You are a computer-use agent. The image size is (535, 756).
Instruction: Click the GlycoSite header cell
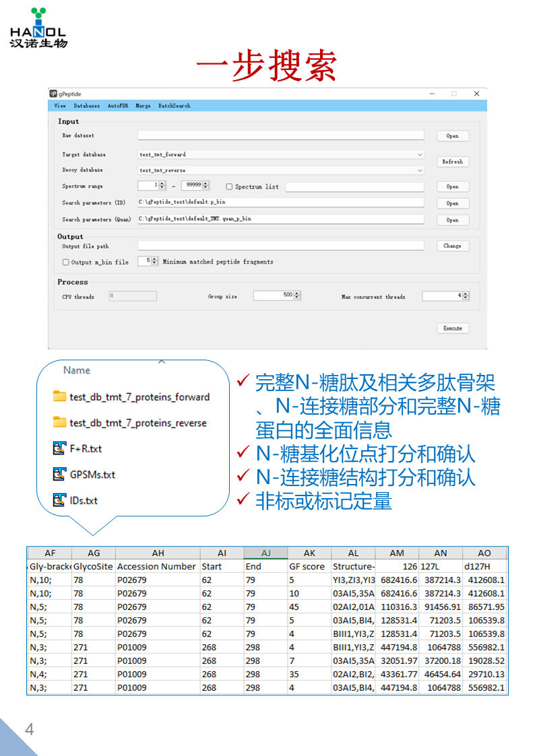pos(94,567)
